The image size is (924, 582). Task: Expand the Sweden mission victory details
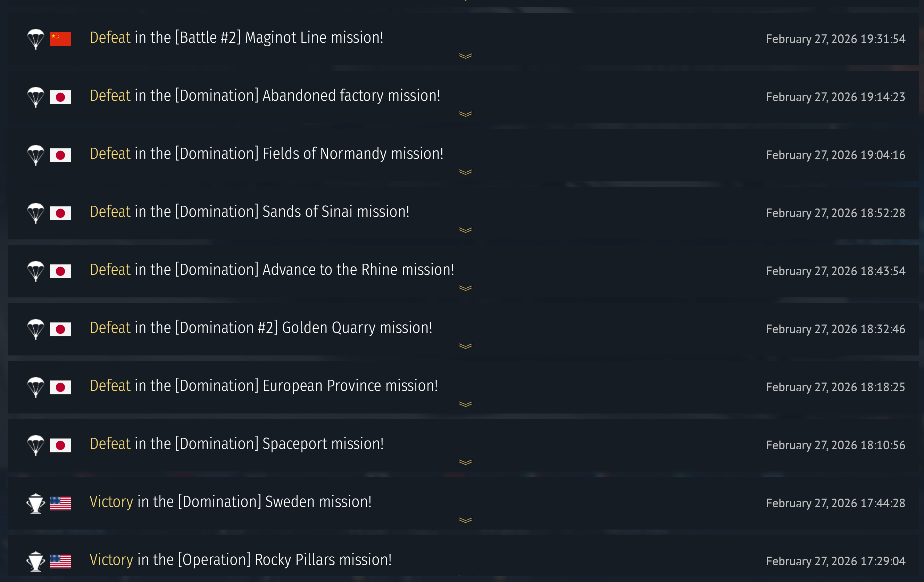pos(465,520)
